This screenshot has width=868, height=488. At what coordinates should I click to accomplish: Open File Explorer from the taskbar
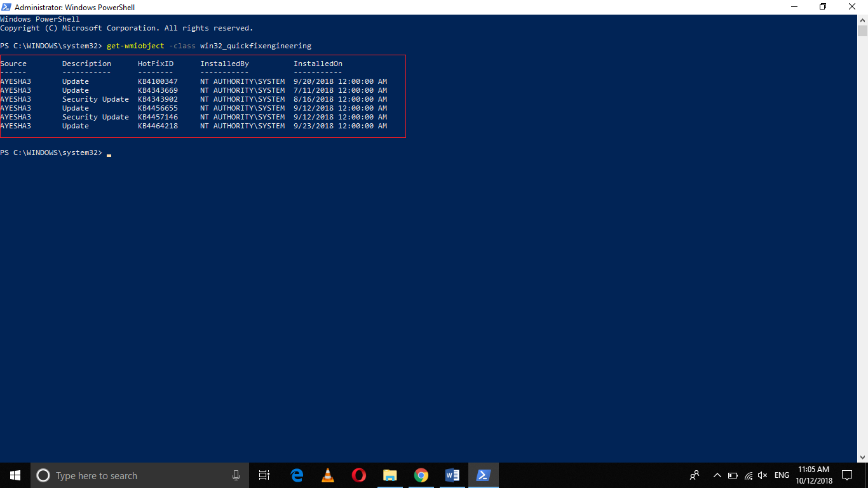click(390, 475)
